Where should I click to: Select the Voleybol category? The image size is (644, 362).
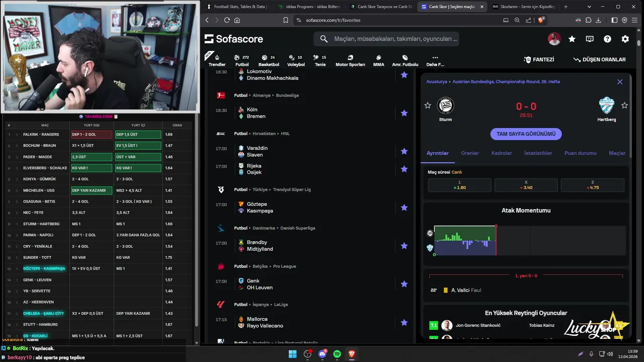[x=296, y=60]
